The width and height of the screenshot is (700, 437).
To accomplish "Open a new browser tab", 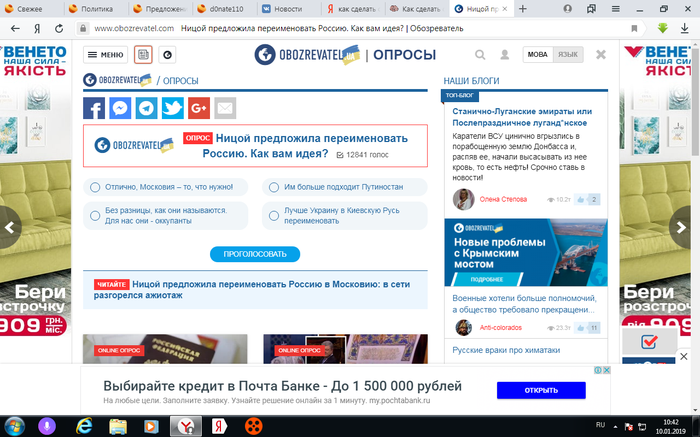I will coord(523,9).
